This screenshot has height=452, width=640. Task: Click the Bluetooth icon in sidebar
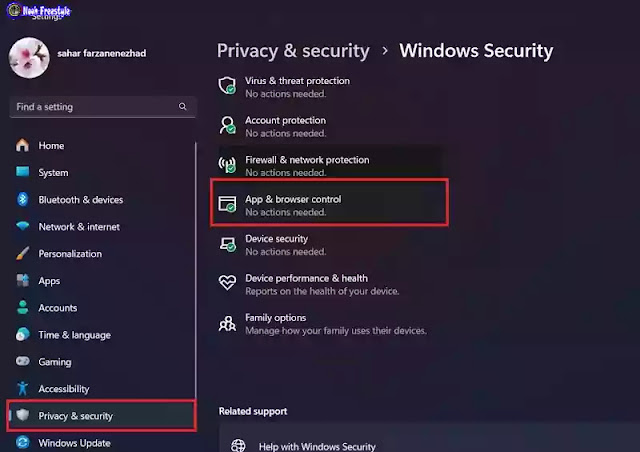tap(22, 199)
